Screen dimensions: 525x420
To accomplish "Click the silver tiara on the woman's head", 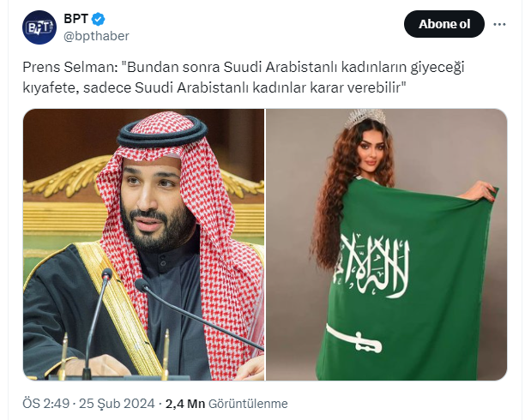I will click(365, 117).
